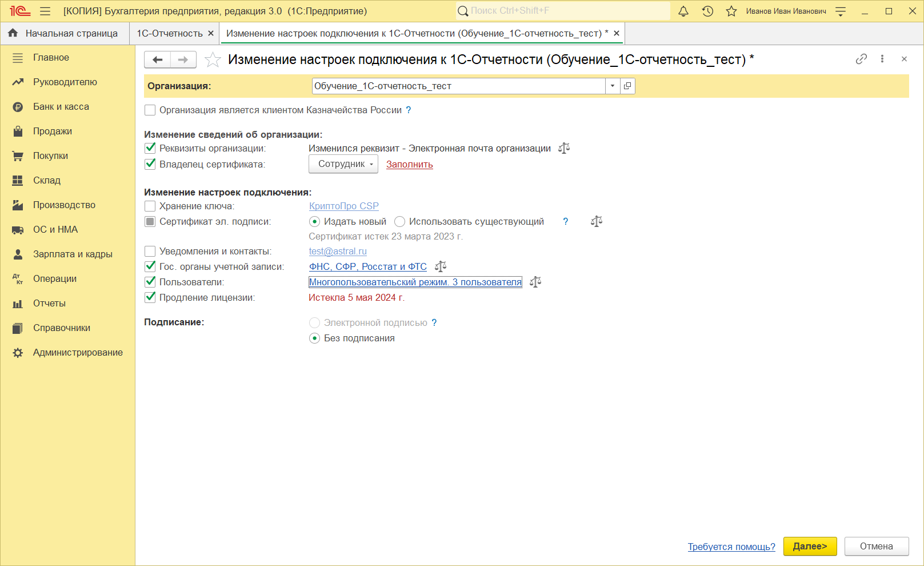
Task: Open Многопользовательский режим. 3 пользователя link
Action: pos(415,282)
